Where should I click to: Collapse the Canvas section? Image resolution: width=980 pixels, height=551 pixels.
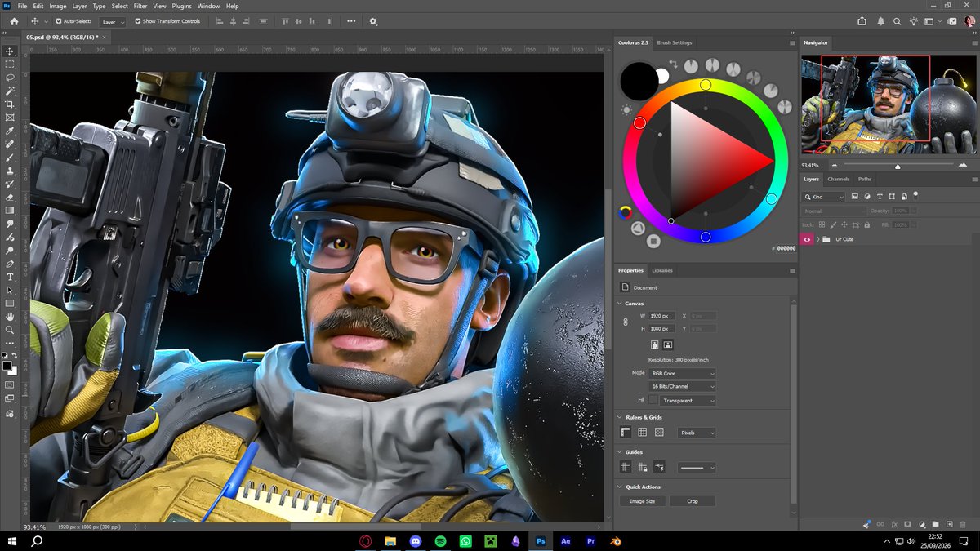tap(620, 304)
